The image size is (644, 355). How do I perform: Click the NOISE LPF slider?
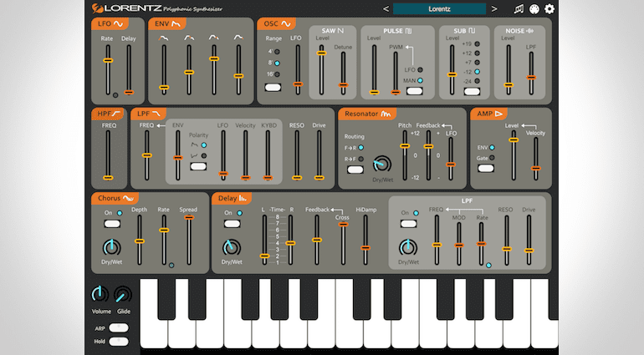coord(531,74)
